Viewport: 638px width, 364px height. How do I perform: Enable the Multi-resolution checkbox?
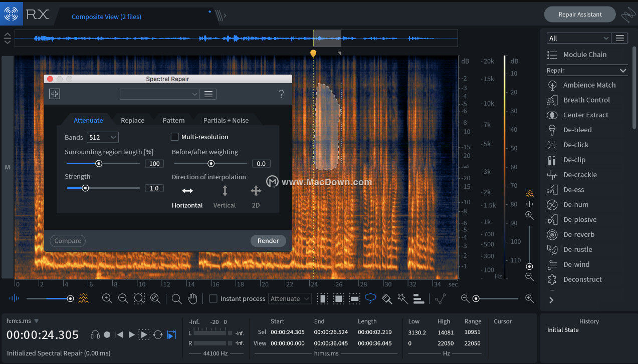(x=175, y=137)
